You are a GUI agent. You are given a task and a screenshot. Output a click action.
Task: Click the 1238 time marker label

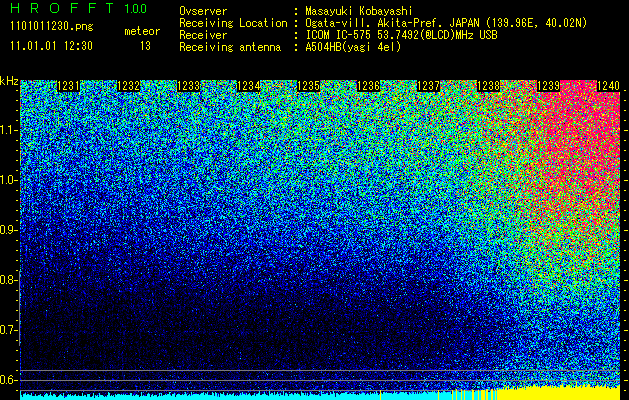pos(489,86)
